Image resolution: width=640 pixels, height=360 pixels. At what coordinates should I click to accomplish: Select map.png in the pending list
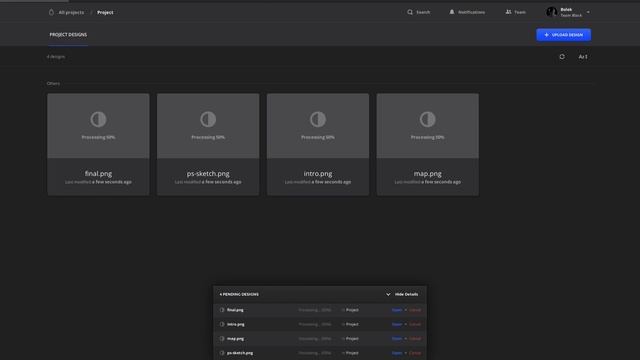[236, 338]
